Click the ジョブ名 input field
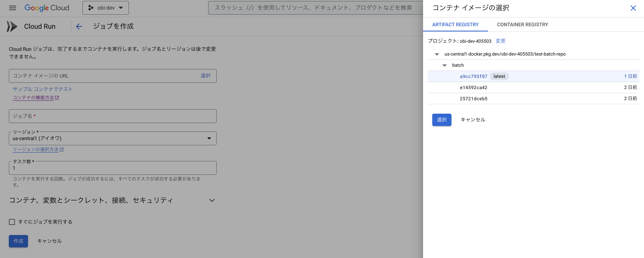Screen dimensions: 644x258 click(x=113, y=116)
